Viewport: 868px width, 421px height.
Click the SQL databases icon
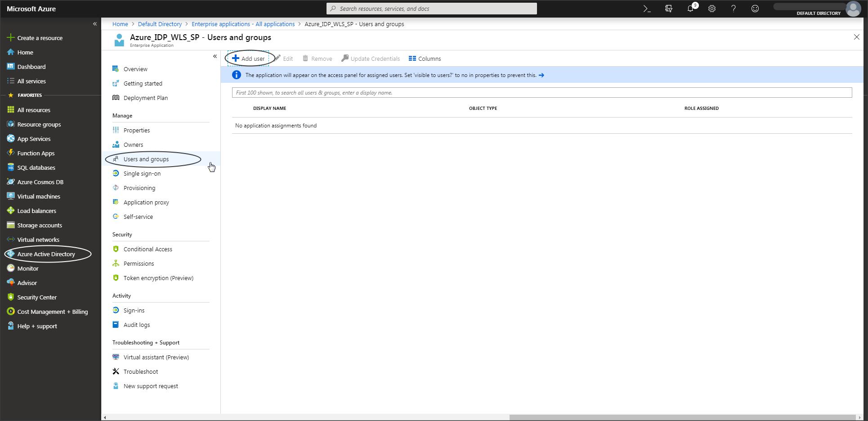[11, 167]
